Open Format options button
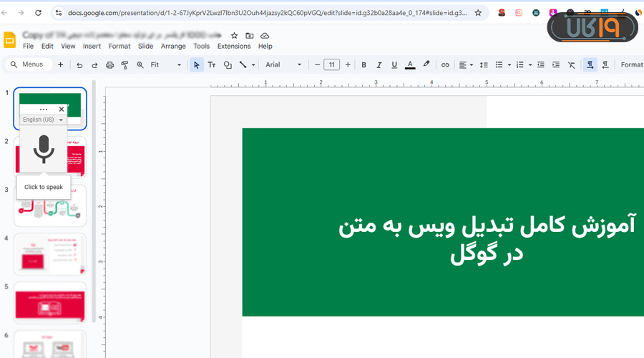 [x=632, y=65]
